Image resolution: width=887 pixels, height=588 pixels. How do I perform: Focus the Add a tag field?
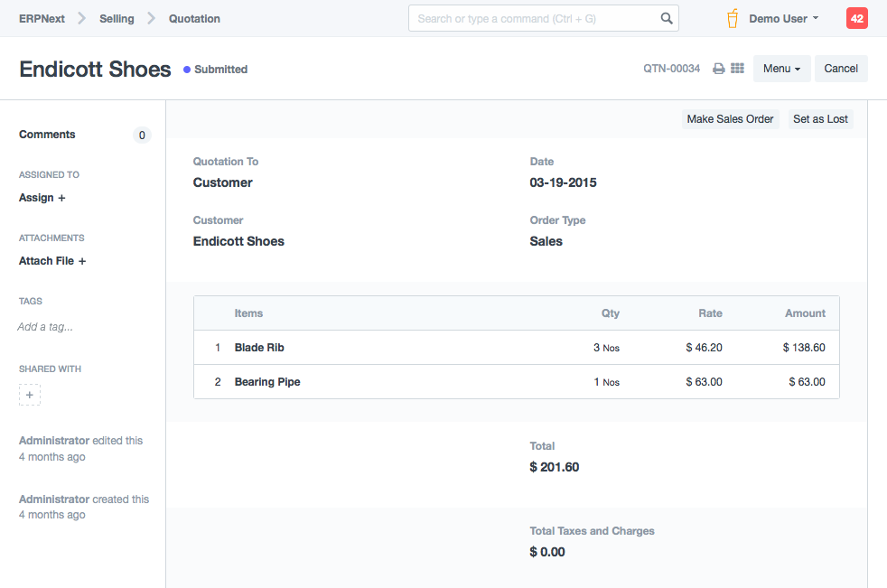tap(45, 327)
